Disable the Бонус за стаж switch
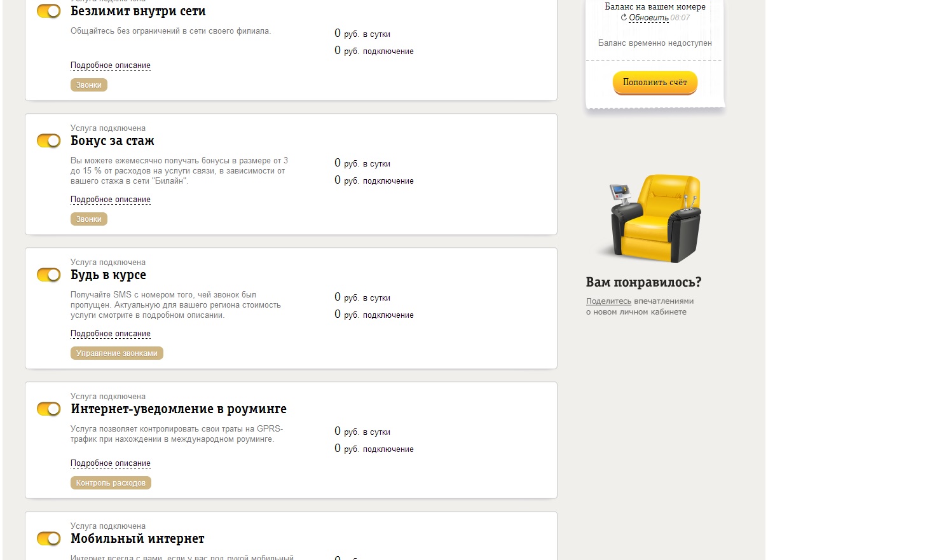Screen dimensions: 932x560 (x=49, y=140)
